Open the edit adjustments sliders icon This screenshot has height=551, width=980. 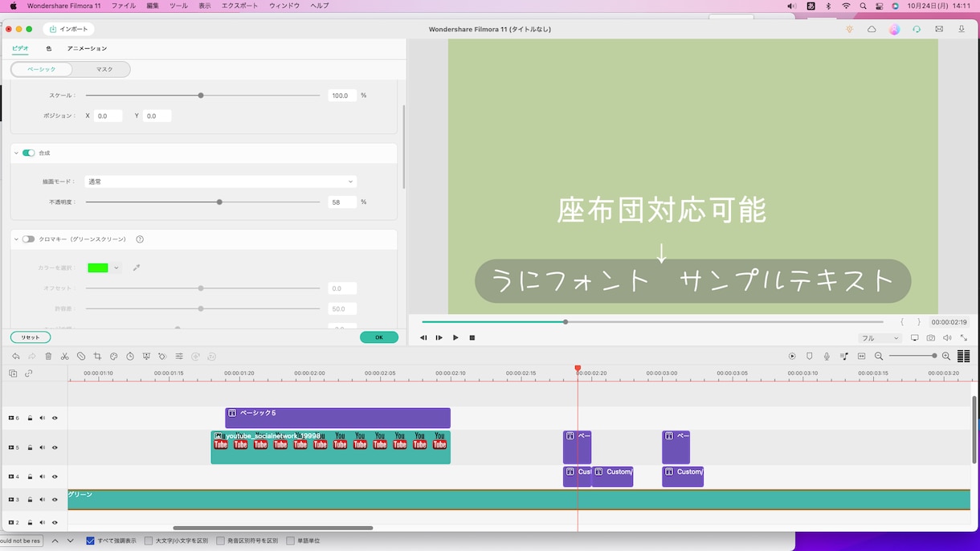179,357
